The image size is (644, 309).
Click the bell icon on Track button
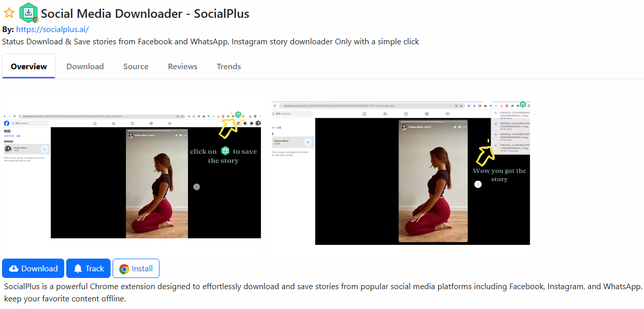[x=78, y=269]
